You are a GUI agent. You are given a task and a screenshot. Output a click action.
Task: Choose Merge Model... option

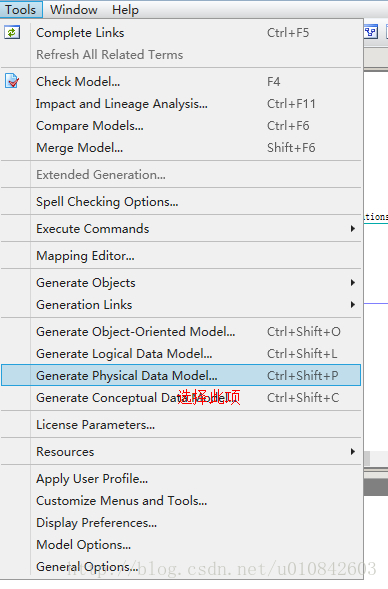coord(181,148)
